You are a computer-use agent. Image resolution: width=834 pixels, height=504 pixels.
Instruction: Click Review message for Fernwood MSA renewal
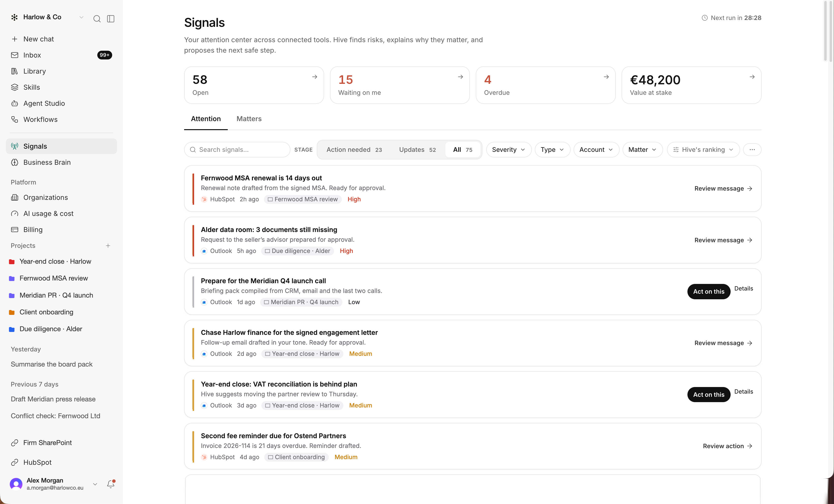click(723, 188)
